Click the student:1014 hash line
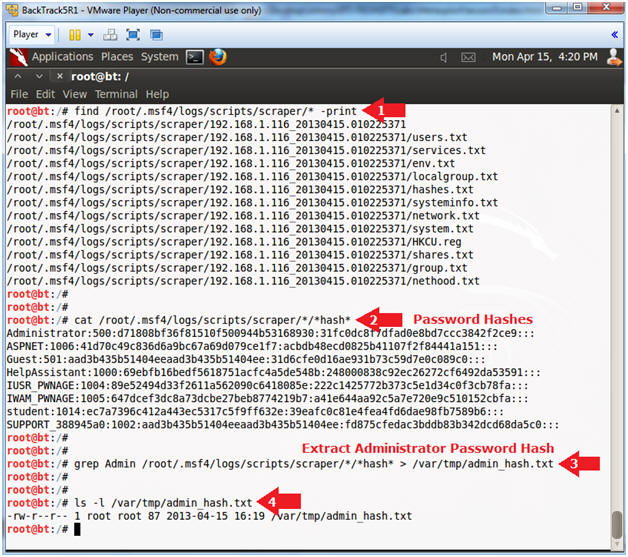Viewport: 628px width, 557px height. (x=255, y=412)
